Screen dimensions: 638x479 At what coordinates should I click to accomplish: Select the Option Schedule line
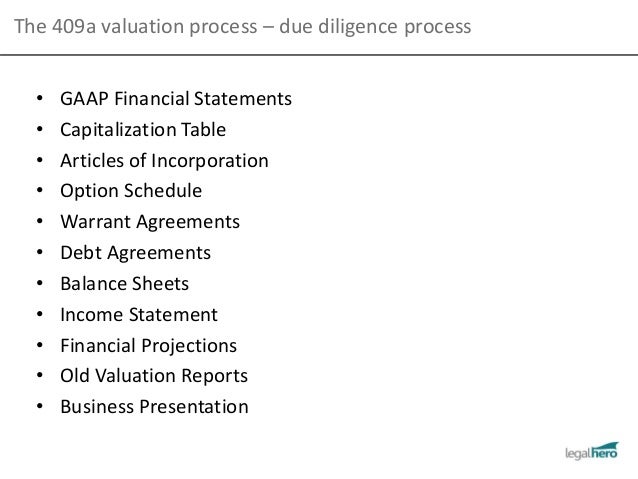tap(131, 191)
